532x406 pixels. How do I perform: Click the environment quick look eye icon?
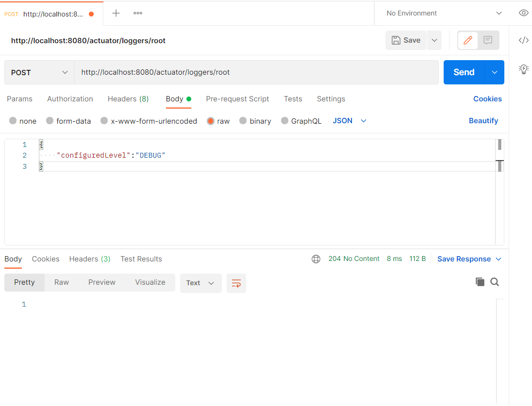[524, 13]
